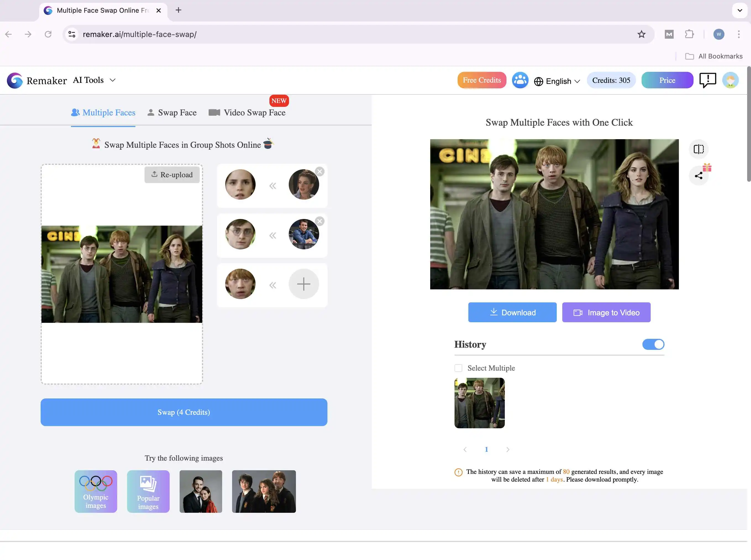Open the user profile avatar
The width and height of the screenshot is (751, 560).
(730, 80)
